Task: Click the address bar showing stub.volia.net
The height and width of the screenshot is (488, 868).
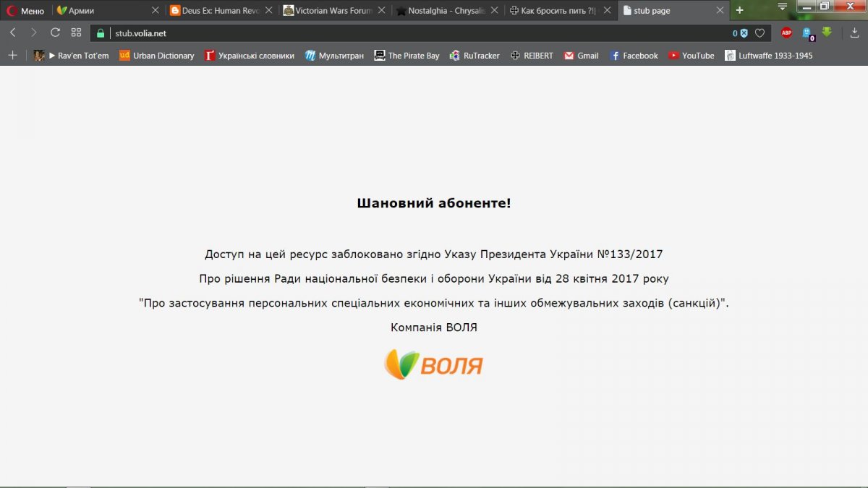Action: coord(362,33)
